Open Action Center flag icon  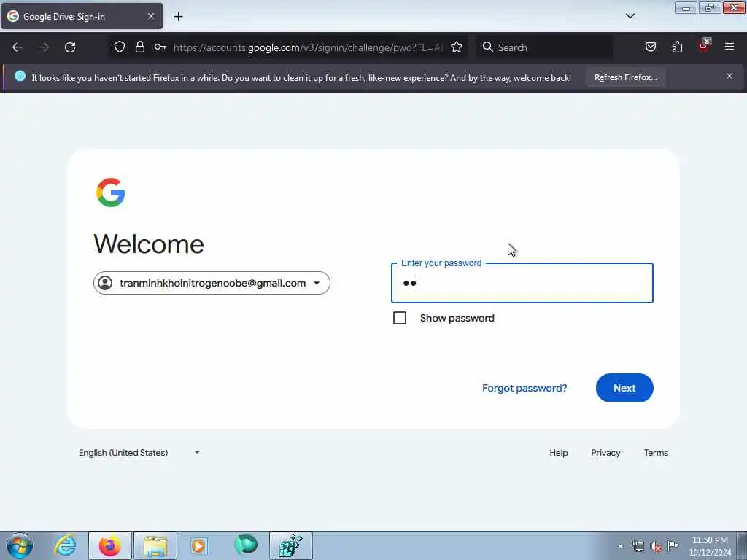(x=673, y=545)
